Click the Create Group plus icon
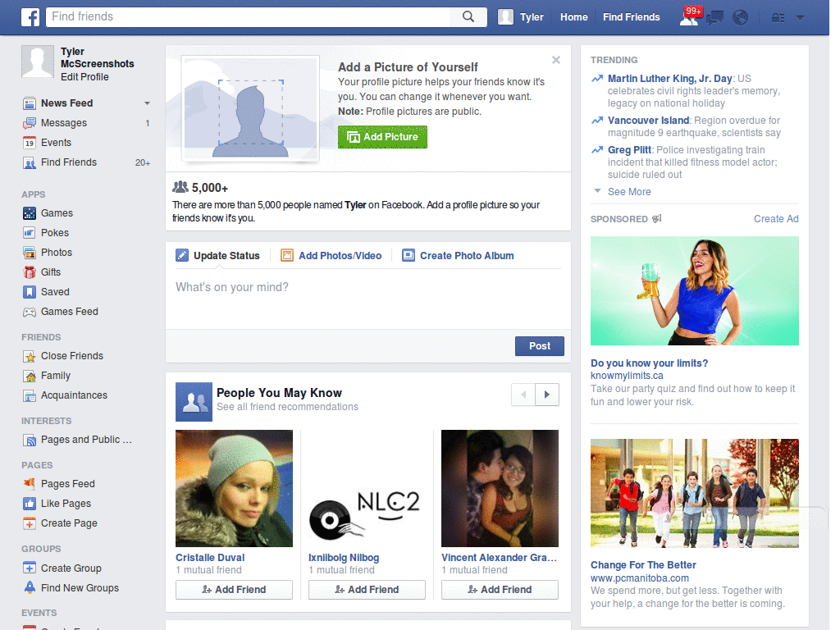 point(30,568)
